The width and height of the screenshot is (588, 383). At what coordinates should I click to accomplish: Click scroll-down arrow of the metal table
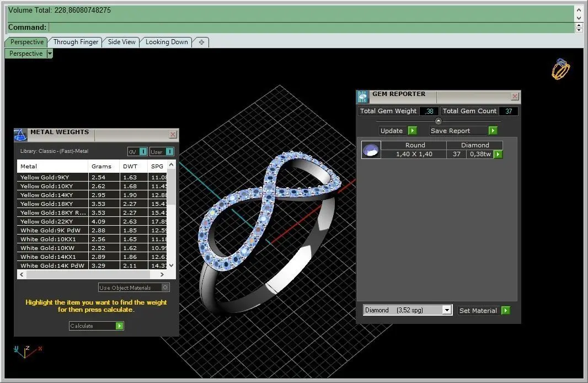(172, 265)
